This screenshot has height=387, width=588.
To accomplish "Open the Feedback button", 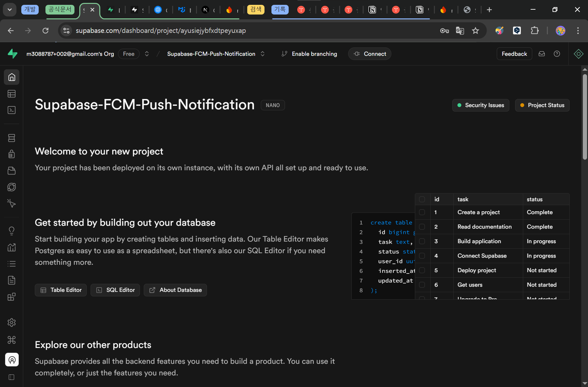I will (x=514, y=54).
